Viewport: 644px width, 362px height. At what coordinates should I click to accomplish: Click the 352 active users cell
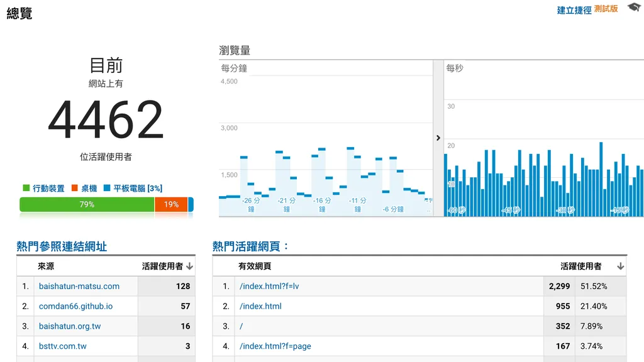click(559, 326)
